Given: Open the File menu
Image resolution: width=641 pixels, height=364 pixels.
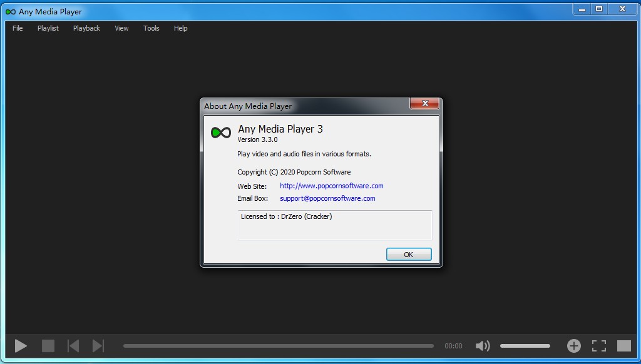Looking at the screenshot, I should tap(18, 28).
